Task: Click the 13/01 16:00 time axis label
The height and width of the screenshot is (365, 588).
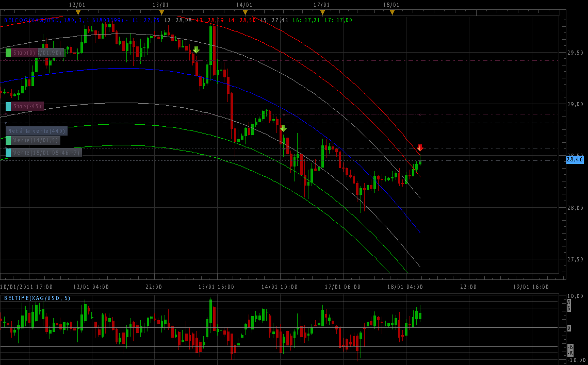Action: click(x=217, y=287)
